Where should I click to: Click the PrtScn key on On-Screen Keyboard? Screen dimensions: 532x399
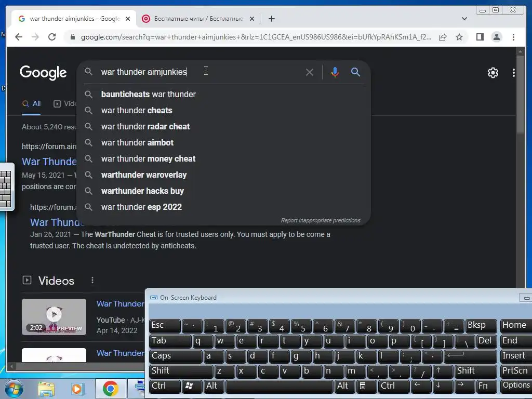coord(516,371)
